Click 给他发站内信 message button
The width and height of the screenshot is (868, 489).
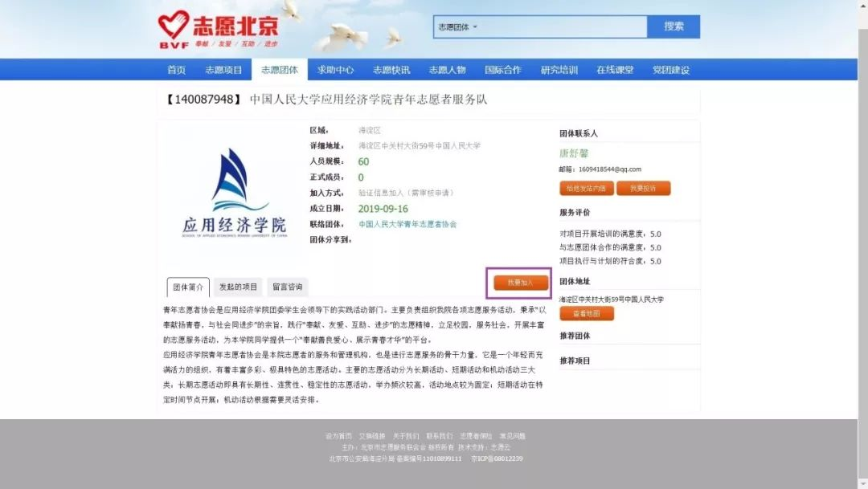click(x=587, y=188)
